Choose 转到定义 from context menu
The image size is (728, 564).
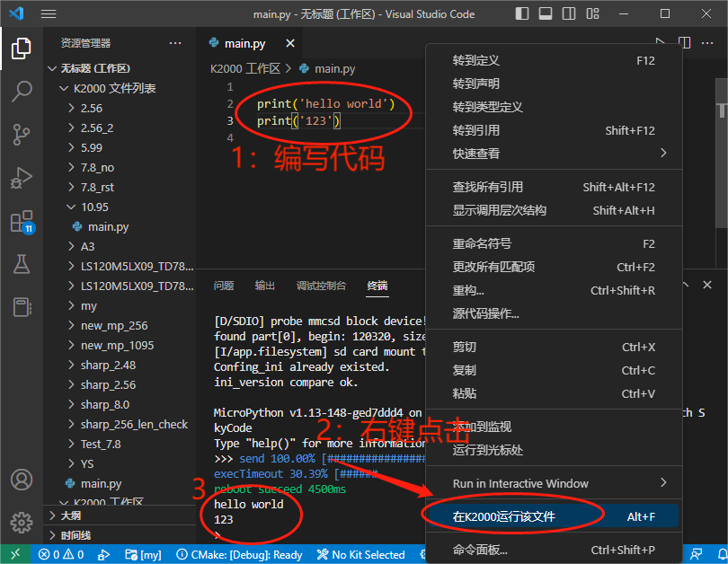coord(554,60)
